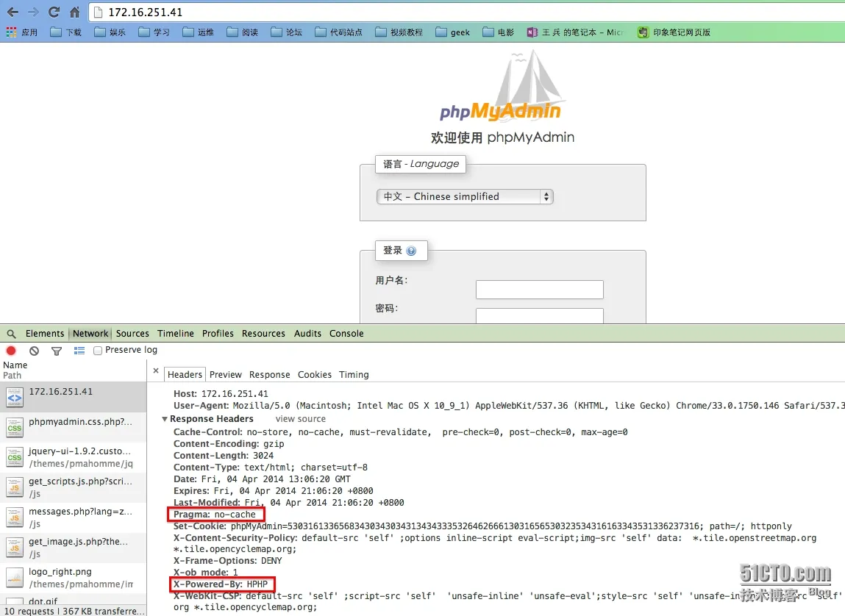Click the DevTools search magnifier icon

11,334
